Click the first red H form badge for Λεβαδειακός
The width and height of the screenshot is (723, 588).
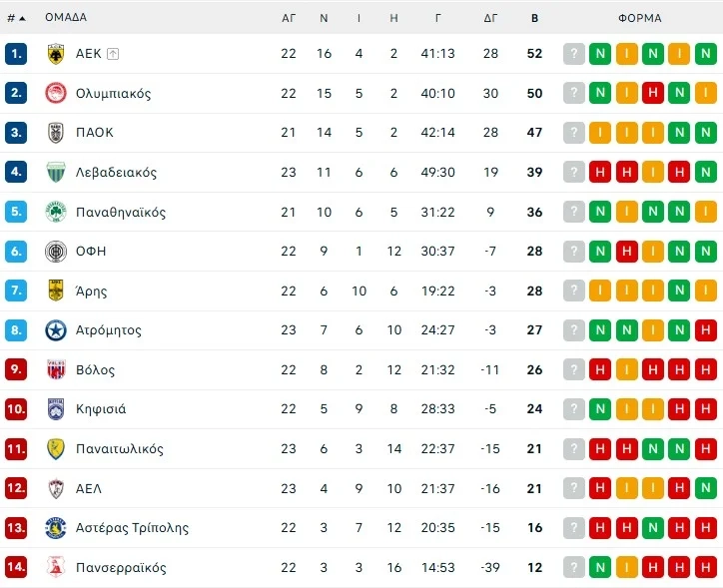(x=601, y=173)
